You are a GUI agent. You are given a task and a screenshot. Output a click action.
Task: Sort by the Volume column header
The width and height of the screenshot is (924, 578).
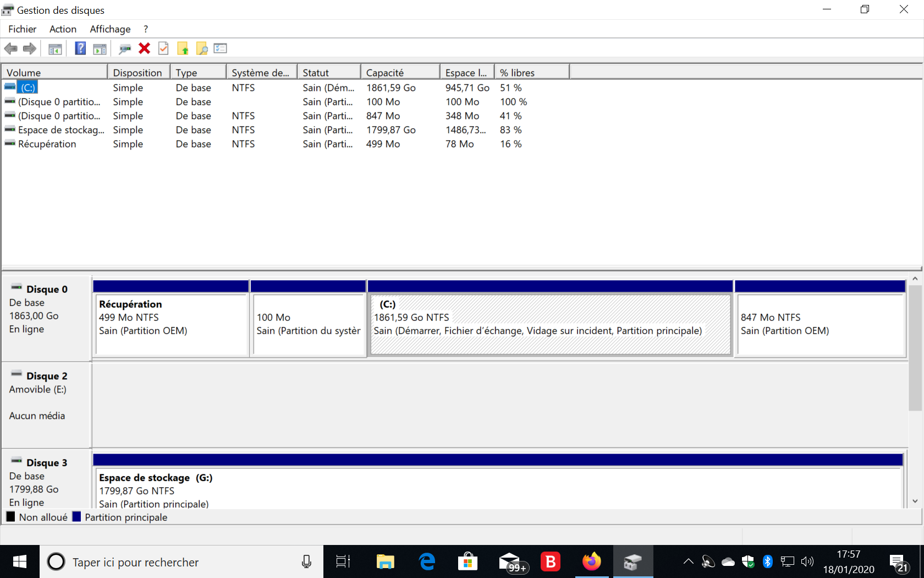[54, 73]
